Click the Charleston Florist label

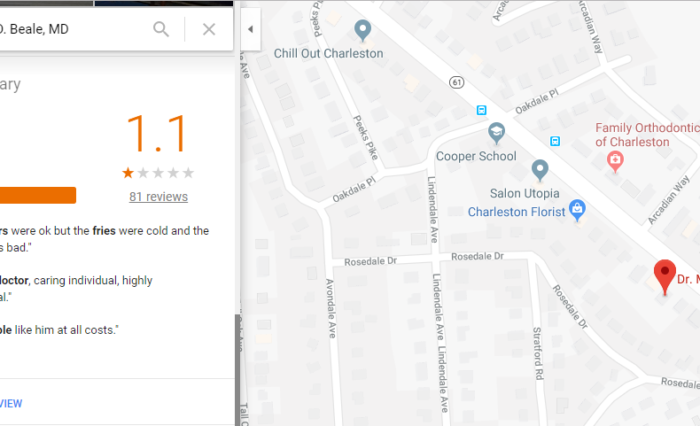pyautogui.click(x=517, y=212)
